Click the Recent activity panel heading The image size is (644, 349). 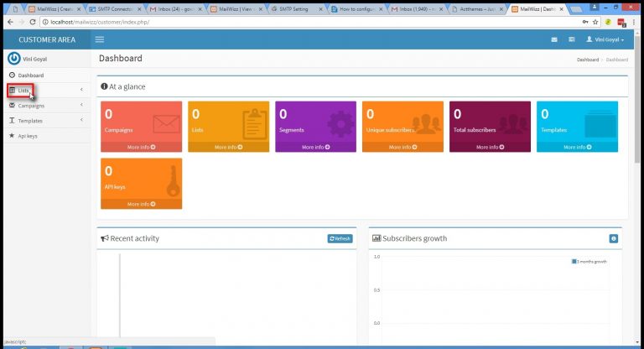pos(130,238)
